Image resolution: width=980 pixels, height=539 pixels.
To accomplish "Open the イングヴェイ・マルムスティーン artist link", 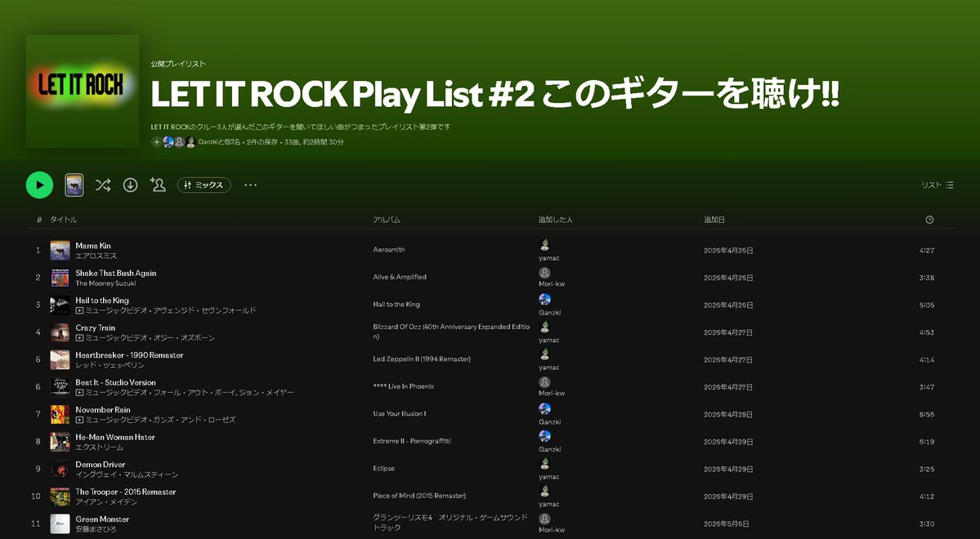I will pyautogui.click(x=127, y=474).
